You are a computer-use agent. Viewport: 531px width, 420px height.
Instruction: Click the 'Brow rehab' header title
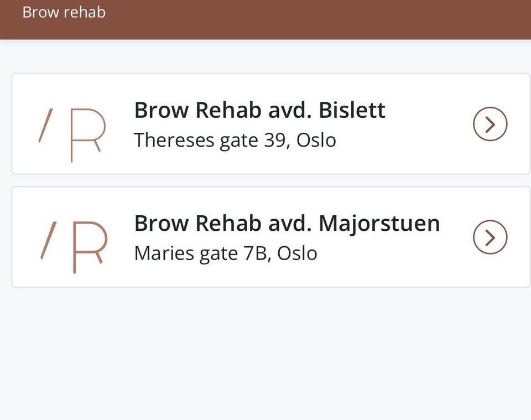click(x=64, y=12)
